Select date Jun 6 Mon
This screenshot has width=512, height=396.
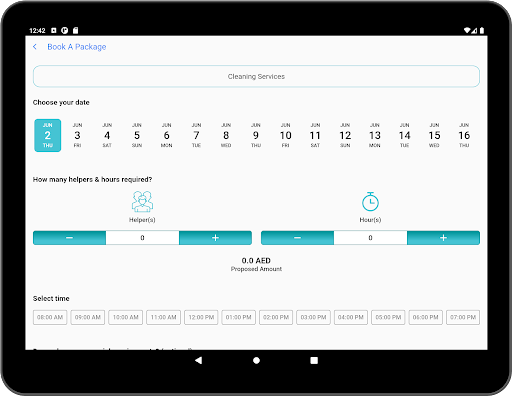tap(167, 135)
